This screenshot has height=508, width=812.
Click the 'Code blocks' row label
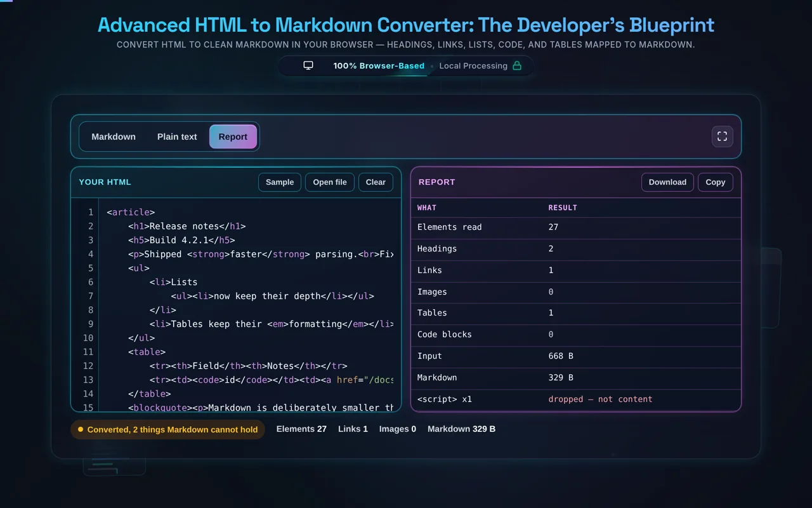click(x=445, y=335)
